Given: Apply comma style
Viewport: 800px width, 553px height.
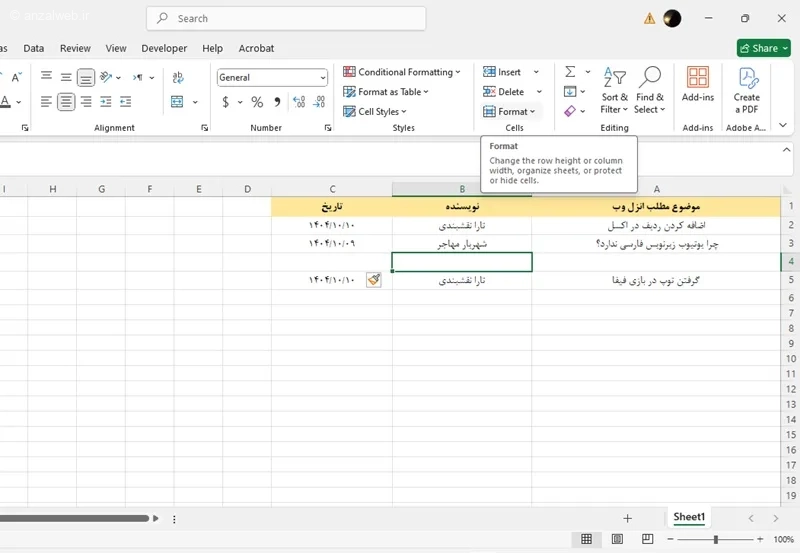Looking at the screenshot, I should 277,102.
